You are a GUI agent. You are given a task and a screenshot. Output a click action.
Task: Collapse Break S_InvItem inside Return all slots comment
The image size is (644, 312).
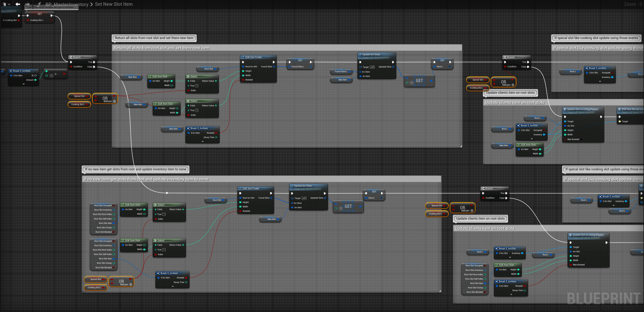(x=202, y=142)
